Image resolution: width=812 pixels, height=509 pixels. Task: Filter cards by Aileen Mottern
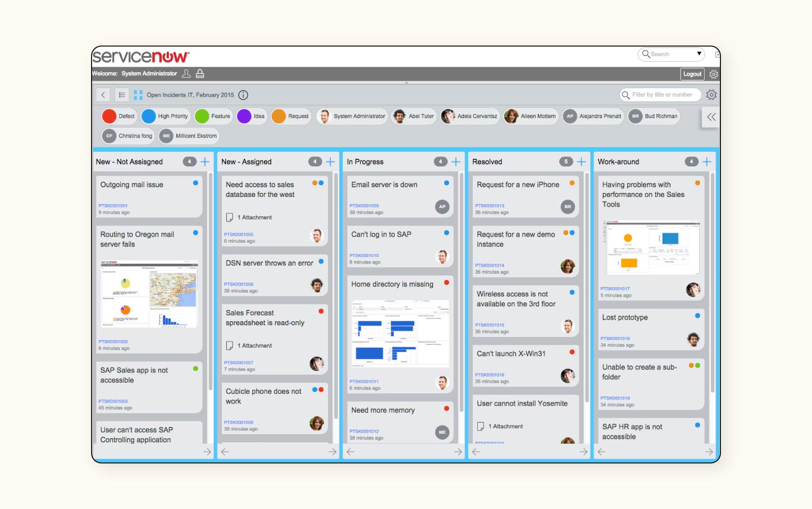click(531, 116)
